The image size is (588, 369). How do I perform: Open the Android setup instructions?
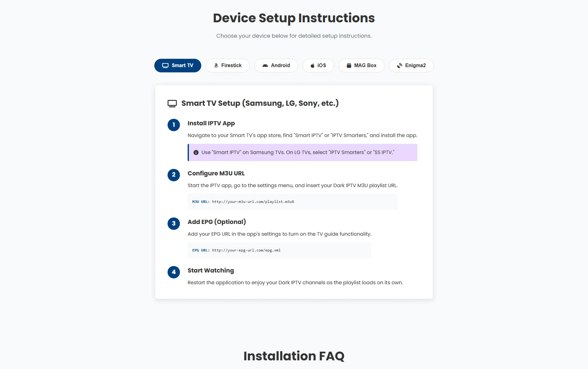pos(276,66)
